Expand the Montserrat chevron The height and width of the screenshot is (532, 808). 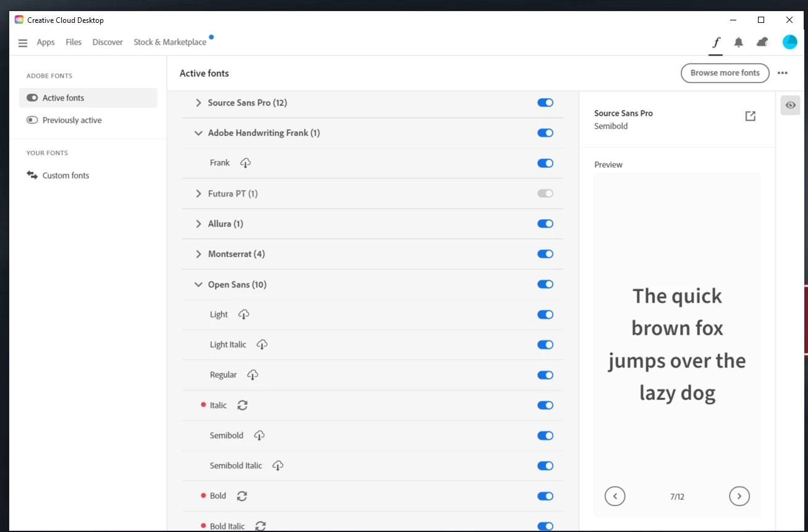(198, 254)
